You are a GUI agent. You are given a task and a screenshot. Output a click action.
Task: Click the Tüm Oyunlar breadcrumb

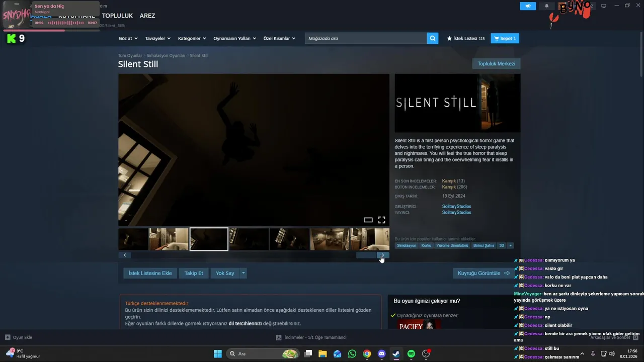click(130, 55)
